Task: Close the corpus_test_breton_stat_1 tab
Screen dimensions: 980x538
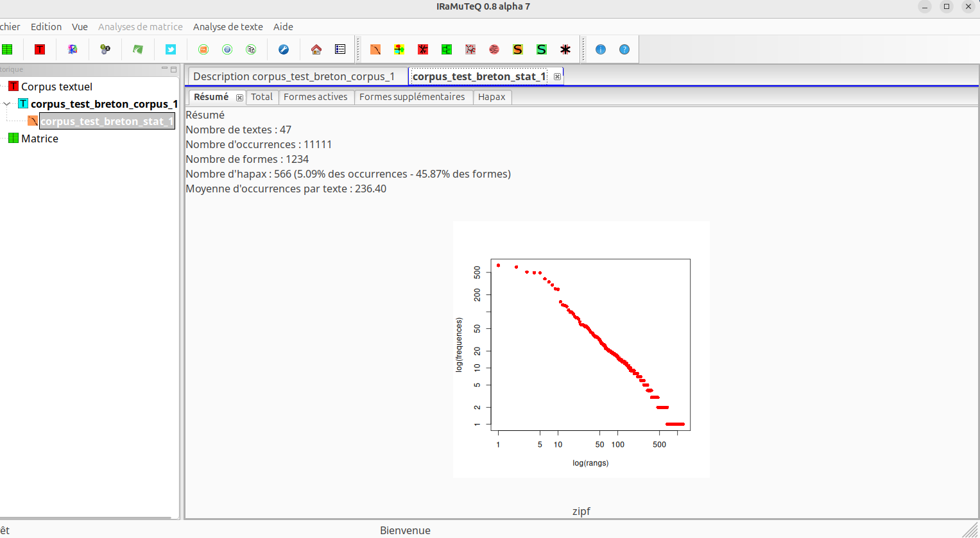Action: [557, 76]
